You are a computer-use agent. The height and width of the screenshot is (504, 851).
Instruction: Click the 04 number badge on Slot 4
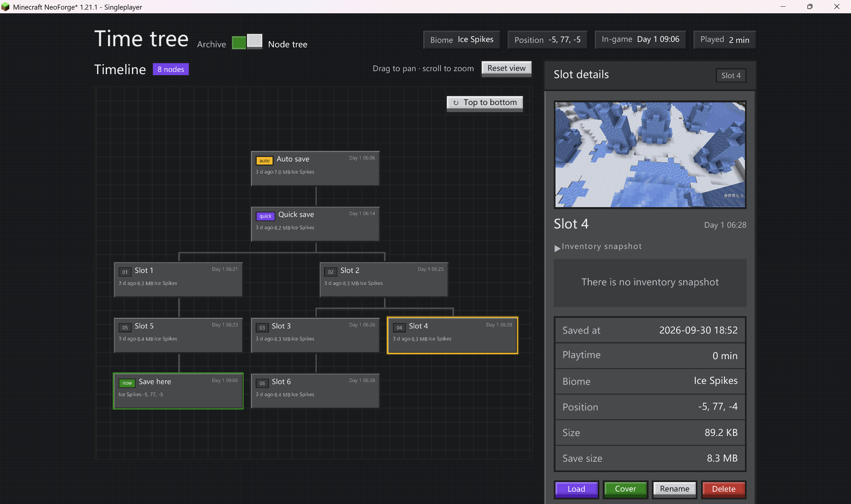click(399, 328)
